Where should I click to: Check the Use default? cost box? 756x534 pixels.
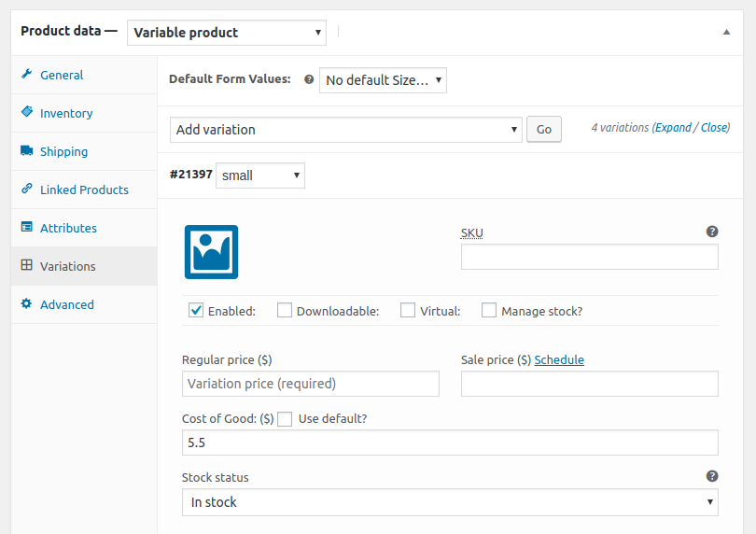285,419
